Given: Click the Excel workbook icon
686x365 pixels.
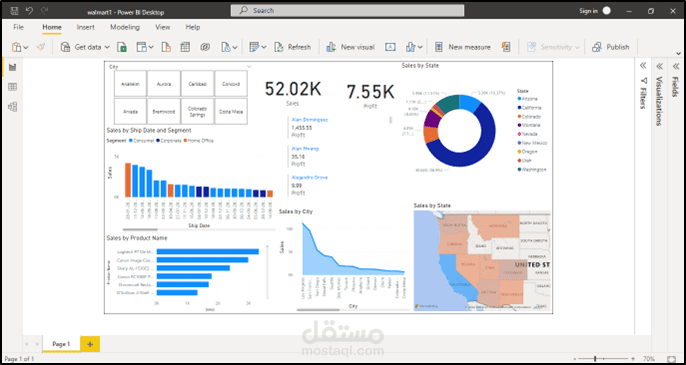Looking at the screenshot, I should (122, 47).
